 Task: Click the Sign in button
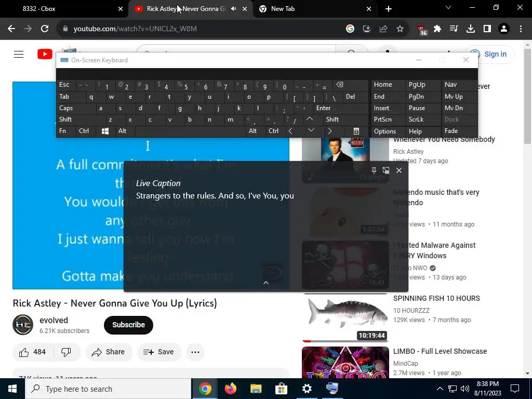tap(490, 54)
